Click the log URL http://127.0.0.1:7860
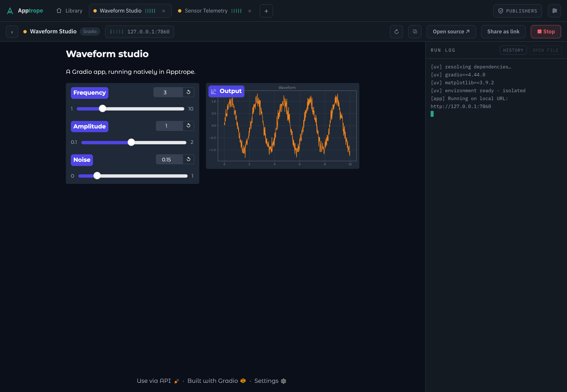Viewport: 567px width, 392px height. click(x=461, y=106)
